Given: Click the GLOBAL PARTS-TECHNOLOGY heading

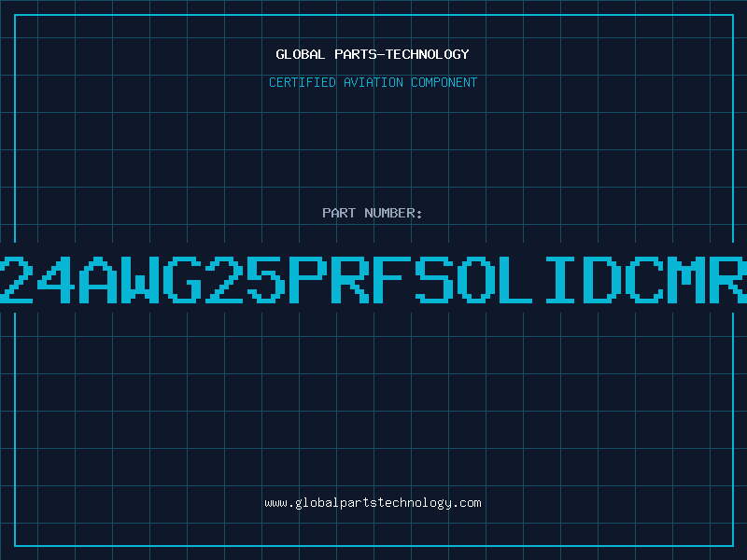Looking at the screenshot, I should pos(373,54).
